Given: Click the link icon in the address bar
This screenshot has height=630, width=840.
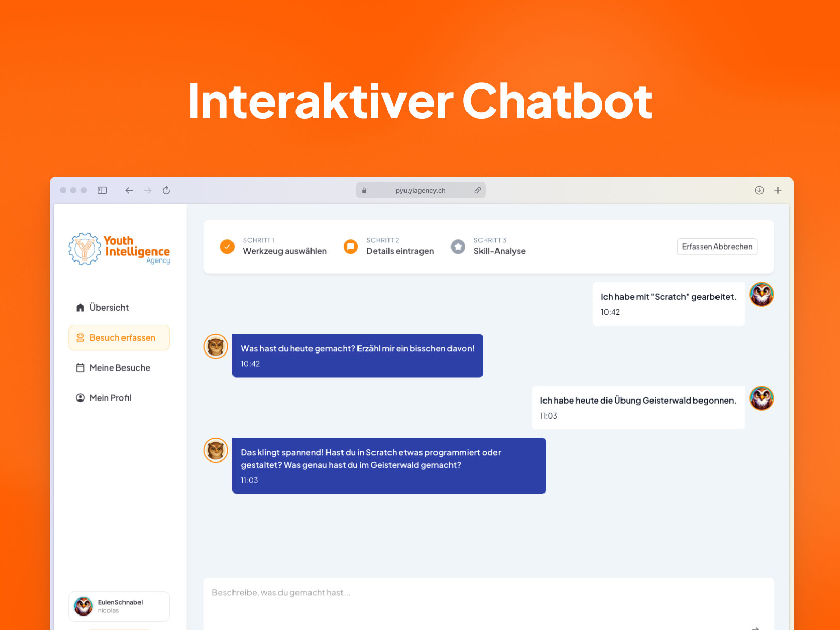Looking at the screenshot, I should 478,190.
